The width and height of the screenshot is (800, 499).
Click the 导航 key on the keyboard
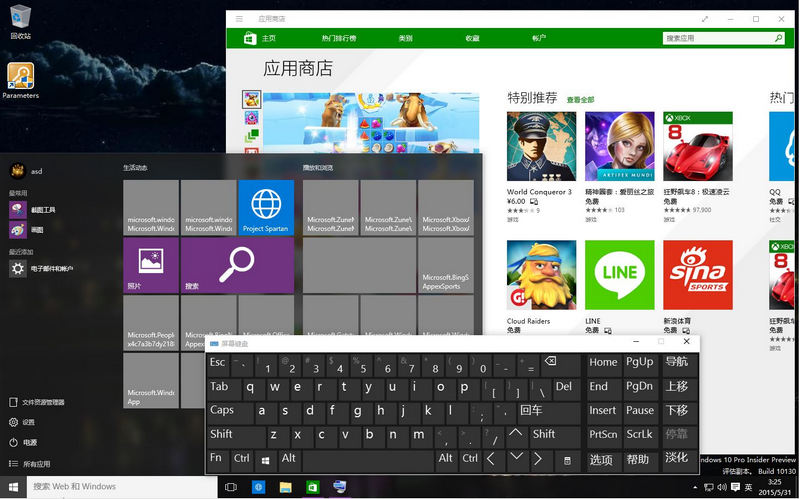click(678, 364)
